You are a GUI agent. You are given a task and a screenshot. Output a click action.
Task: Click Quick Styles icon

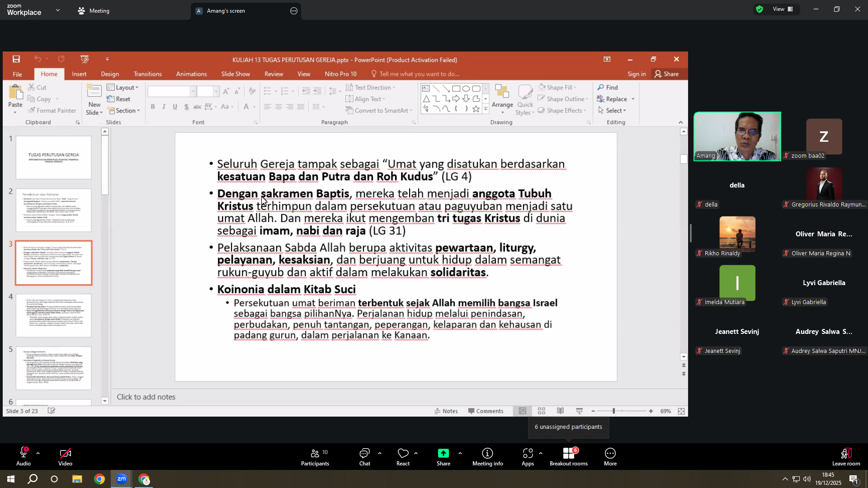(x=525, y=92)
